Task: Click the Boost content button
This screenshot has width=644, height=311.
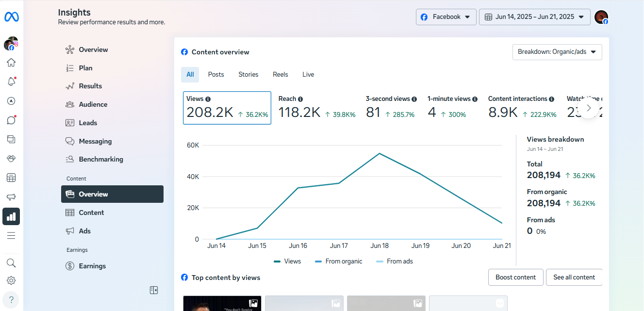Action: coord(515,278)
